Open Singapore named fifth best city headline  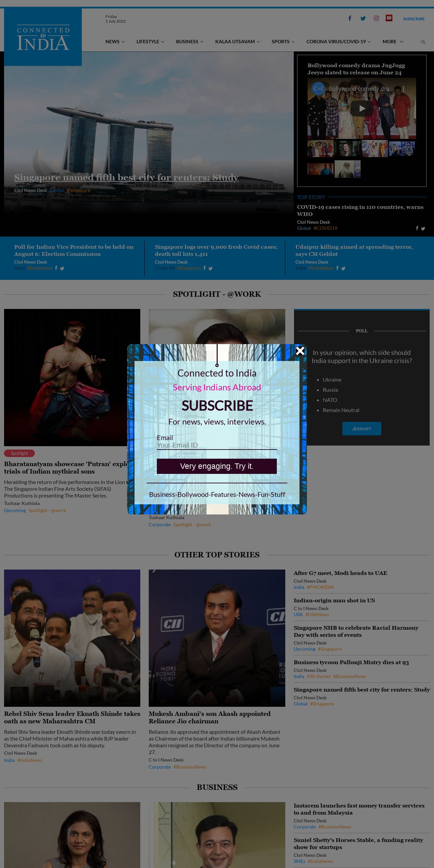click(126, 177)
